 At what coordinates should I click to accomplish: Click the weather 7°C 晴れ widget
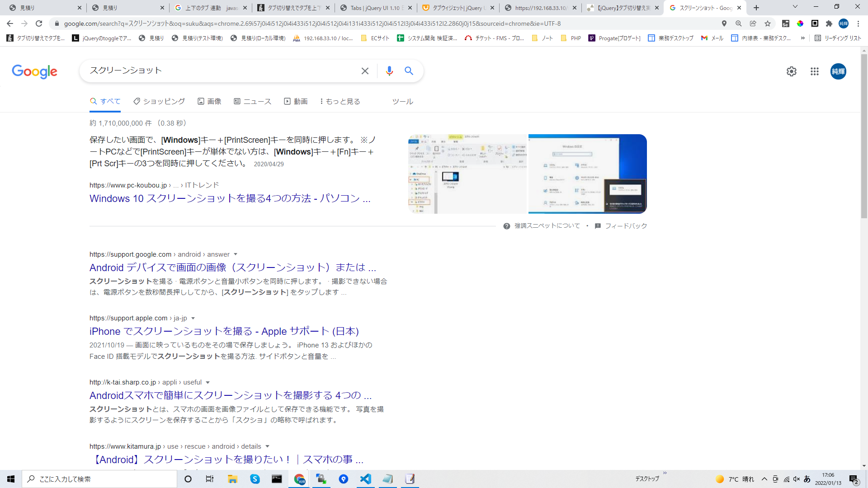(x=735, y=479)
